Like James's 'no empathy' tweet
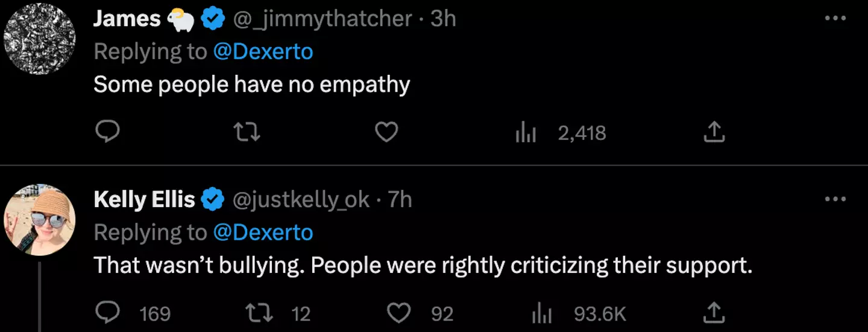Viewport: 868px width, 332px height. click(x=386, y=132)
